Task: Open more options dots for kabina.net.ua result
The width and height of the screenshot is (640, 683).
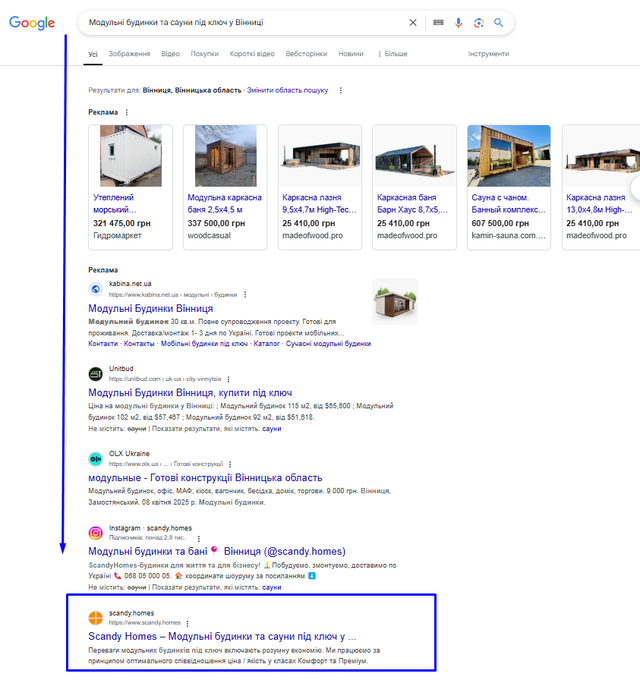Action: [245, 295]
